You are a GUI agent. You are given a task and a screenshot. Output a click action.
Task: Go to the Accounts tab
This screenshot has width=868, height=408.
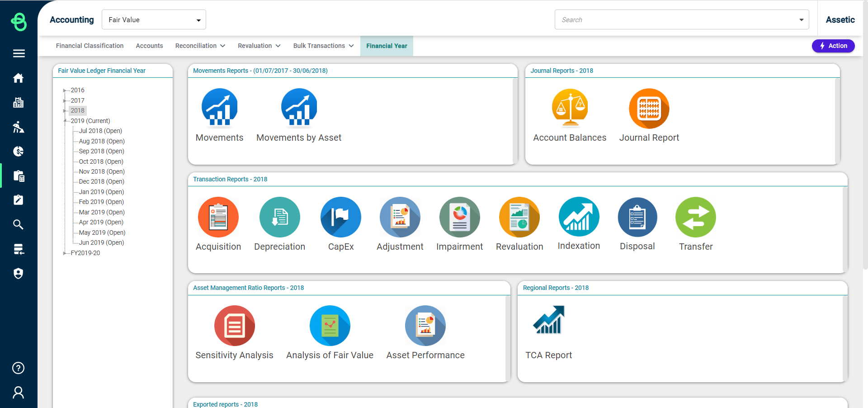pos(149,46)
